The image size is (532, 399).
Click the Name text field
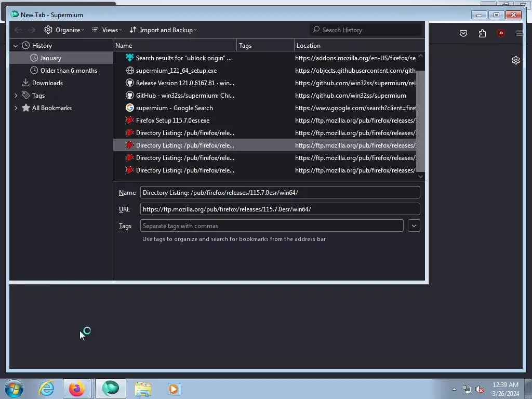click(x=280, y=192)
